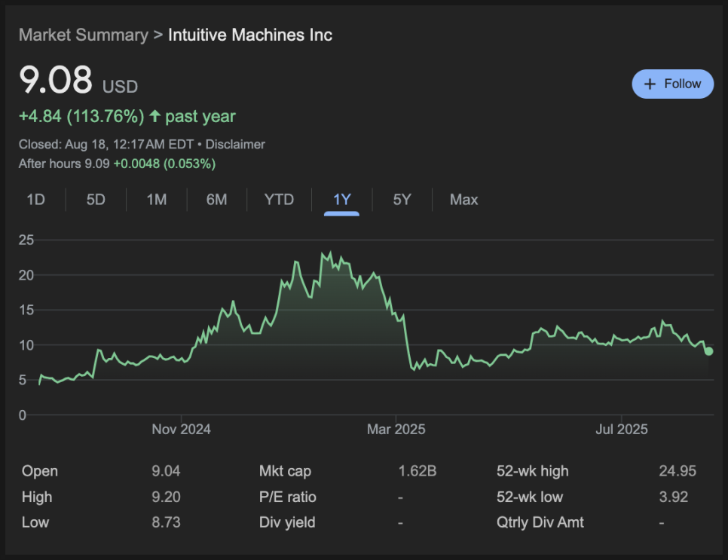Click the 52-wk high label
The height and width of the screenshot is (560, 728).
pos(533,471)
